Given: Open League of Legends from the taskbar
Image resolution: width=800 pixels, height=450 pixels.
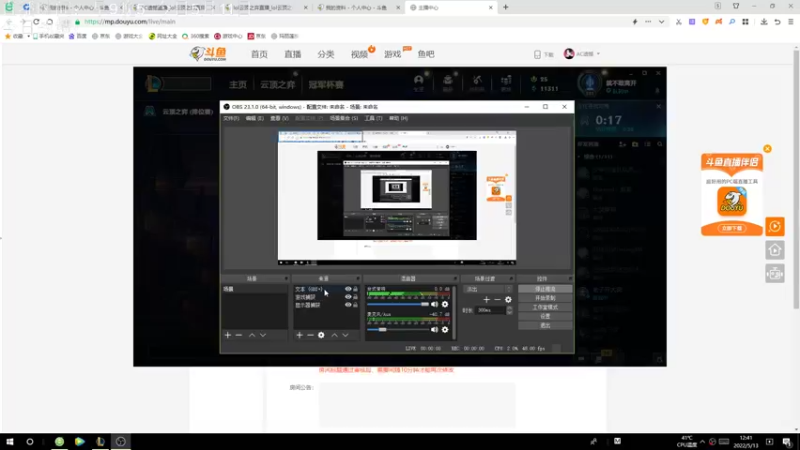Looking at the screenshot, I should [x=100, y=441].
